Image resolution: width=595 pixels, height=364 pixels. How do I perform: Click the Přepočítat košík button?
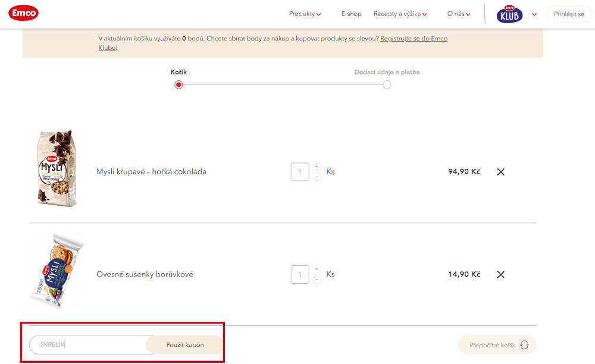point(497,344)
